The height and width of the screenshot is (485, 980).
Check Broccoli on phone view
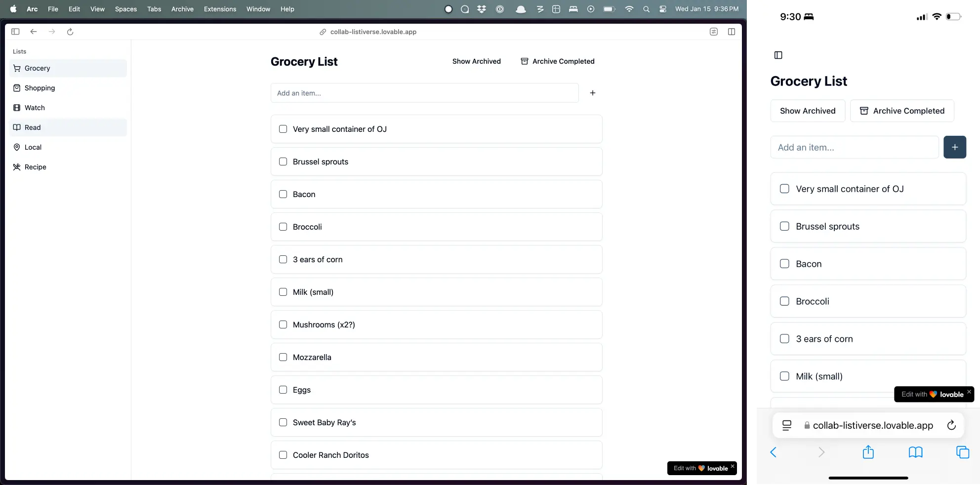coord(784,301)
